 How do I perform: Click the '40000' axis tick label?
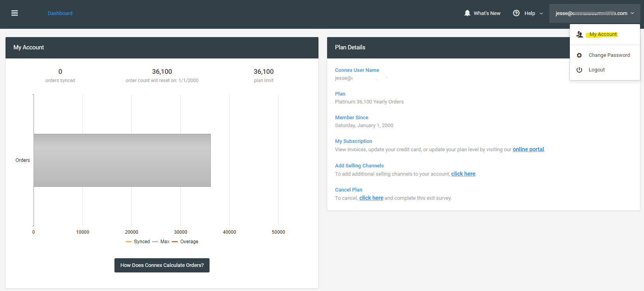229,232
